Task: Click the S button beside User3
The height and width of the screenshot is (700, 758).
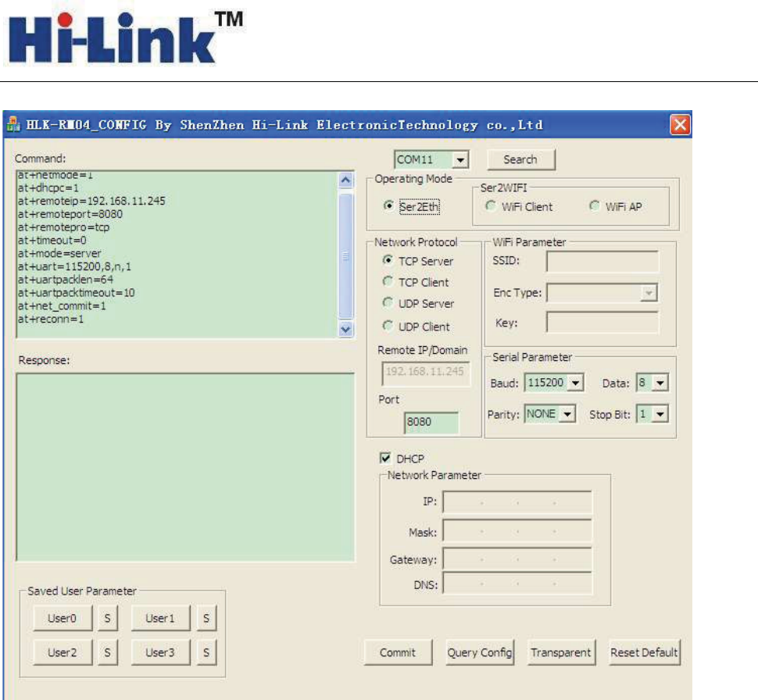Action: [x=206, y=652]
